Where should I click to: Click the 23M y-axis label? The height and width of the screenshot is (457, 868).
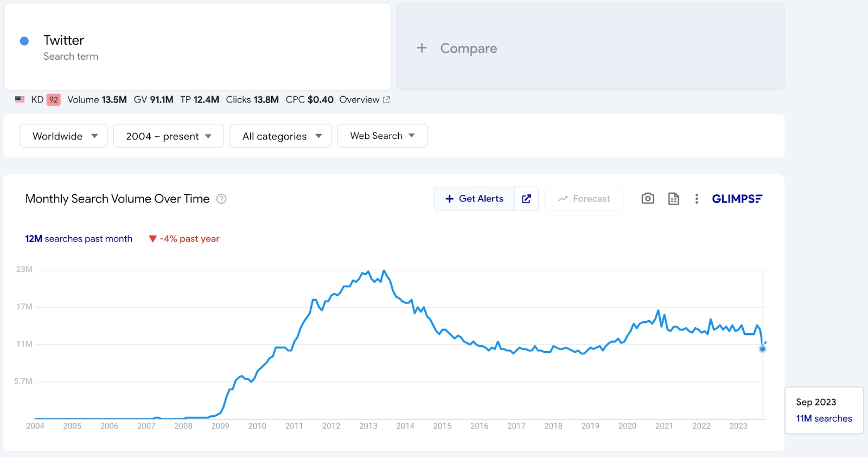click(24, 269)
